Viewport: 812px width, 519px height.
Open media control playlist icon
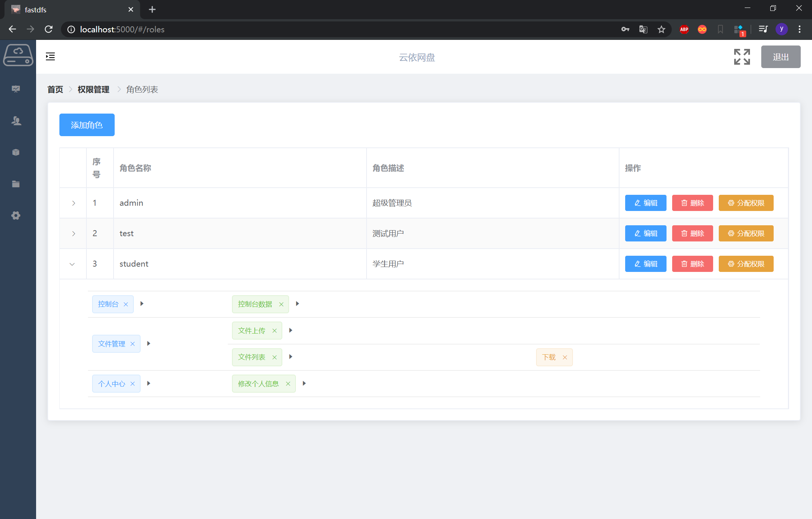pyautogui.click(x=763, y=29)
